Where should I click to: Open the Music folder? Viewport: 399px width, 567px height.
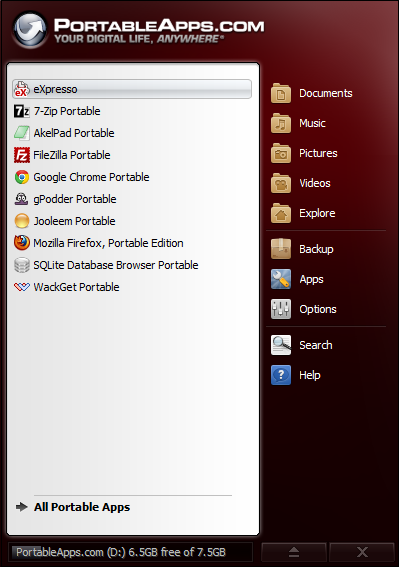298,123
